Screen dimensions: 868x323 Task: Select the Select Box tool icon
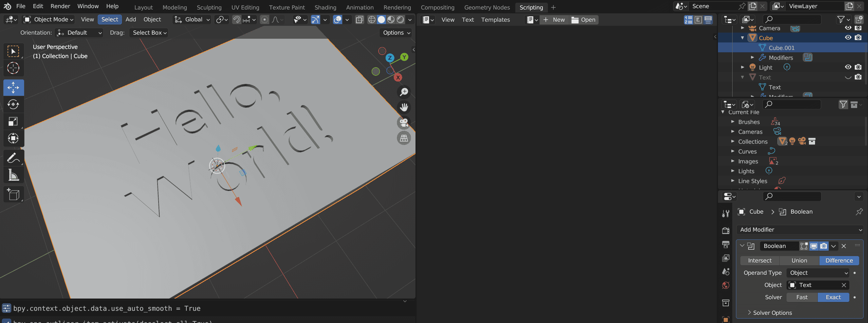point(13,52)
